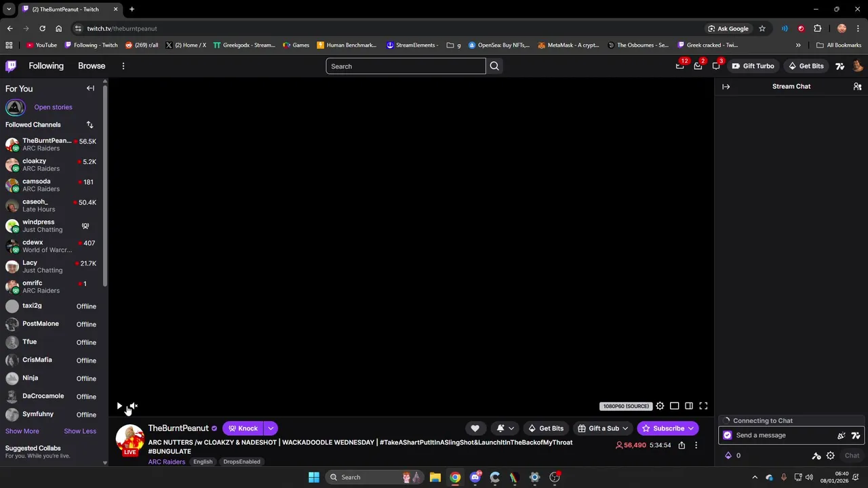Select cloakzy in followed channels
The image size is (868, 488).
click(x=52, y=165)
